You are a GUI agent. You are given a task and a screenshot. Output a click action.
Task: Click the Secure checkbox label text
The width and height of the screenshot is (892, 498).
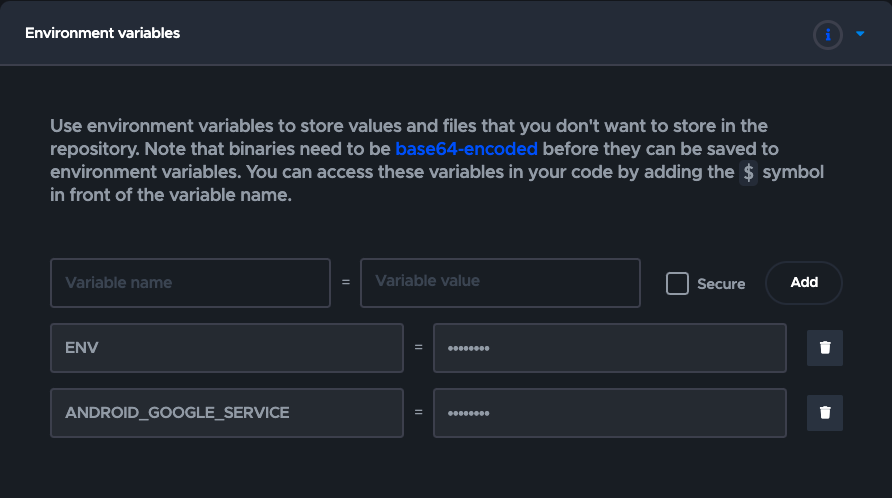[x=721, y=284]
